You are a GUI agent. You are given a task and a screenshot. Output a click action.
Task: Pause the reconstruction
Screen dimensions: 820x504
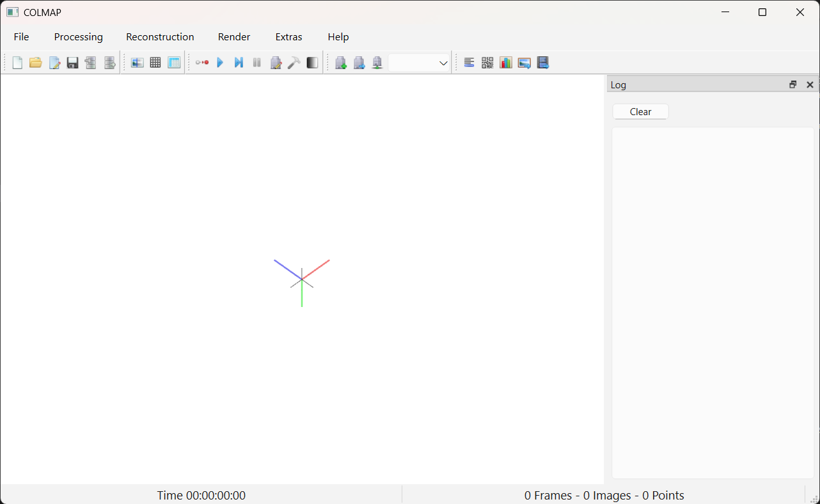point(257,63)
